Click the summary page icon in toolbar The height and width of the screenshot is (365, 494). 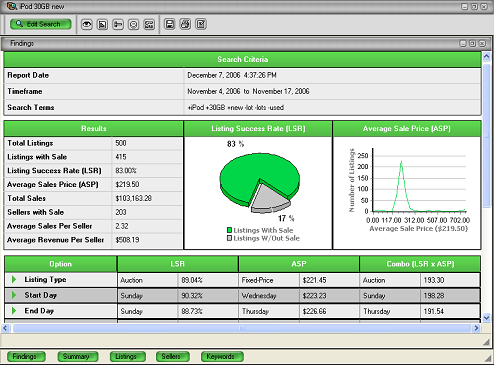(x=102, y=24)
